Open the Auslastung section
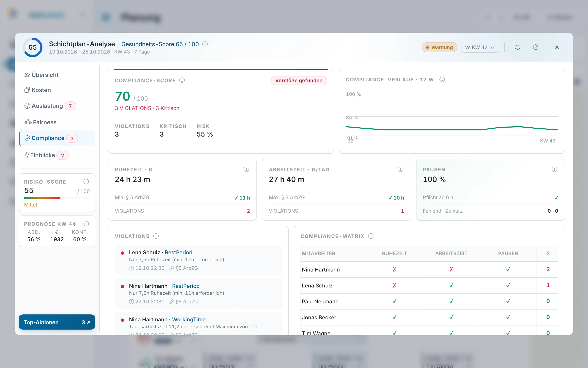 pos(57,106)
